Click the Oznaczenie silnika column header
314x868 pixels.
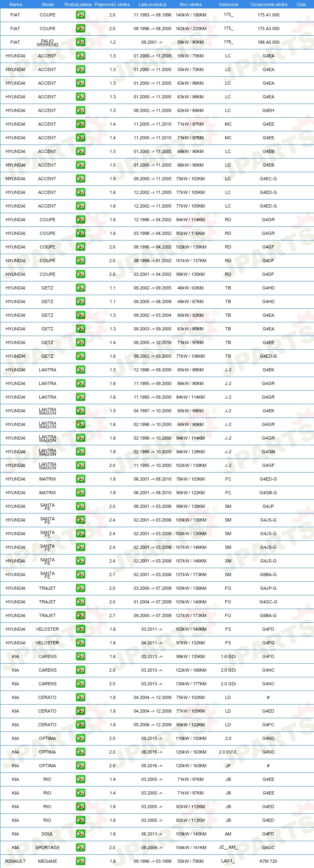[269, 4]
